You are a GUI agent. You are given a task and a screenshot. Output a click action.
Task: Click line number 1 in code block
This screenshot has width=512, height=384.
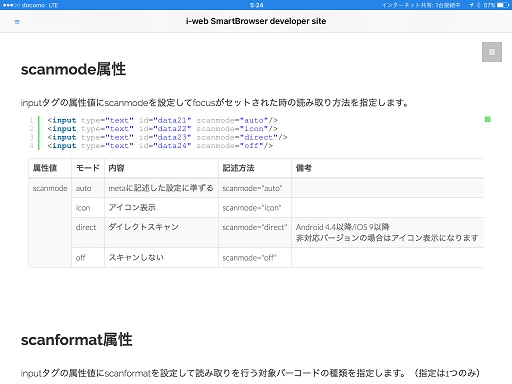click(31, 120)
